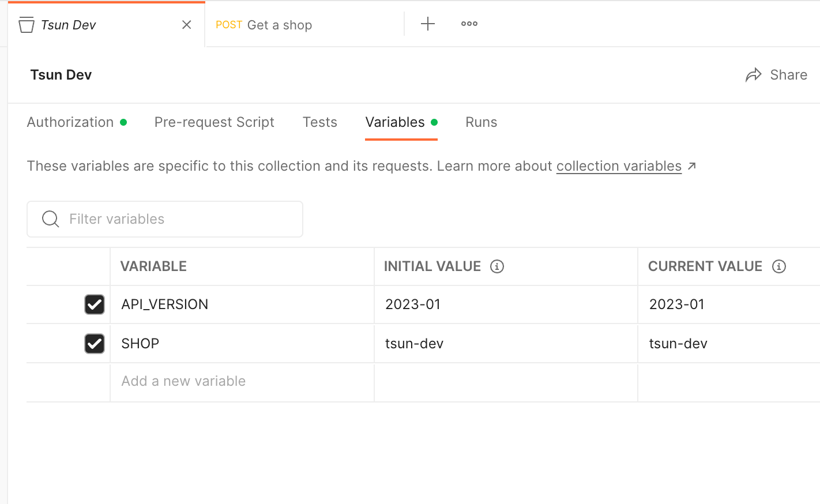Click the CURRENT VALUE column header
Screen dimensions: 820x504
705,266
